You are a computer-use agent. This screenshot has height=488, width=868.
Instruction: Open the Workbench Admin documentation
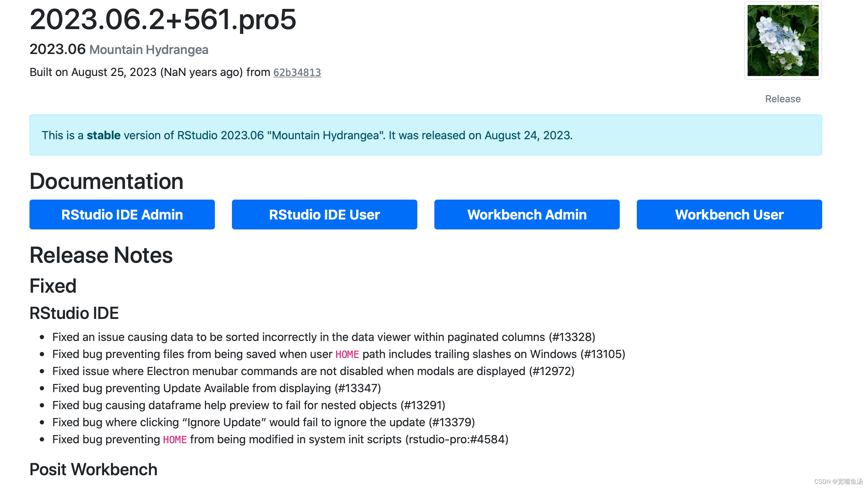click(527, 215)
